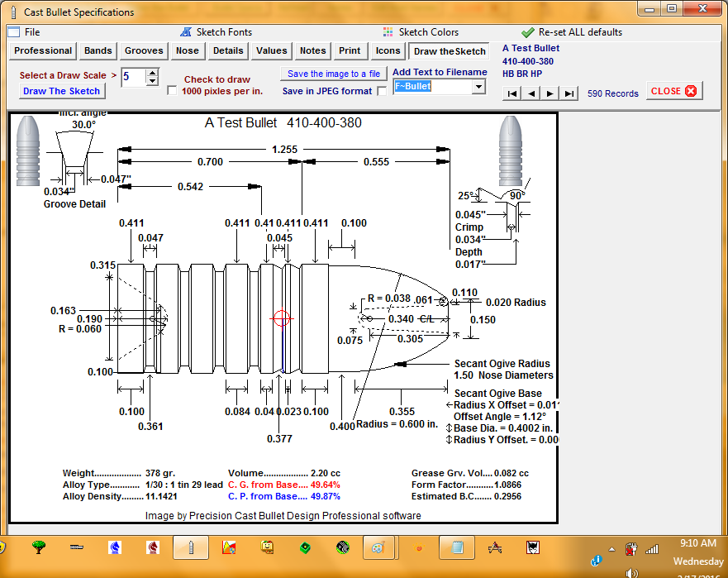Click the cat mask taskbar icon
The height and width of the screenshot is (578, 728).
[x=533, y=547]
